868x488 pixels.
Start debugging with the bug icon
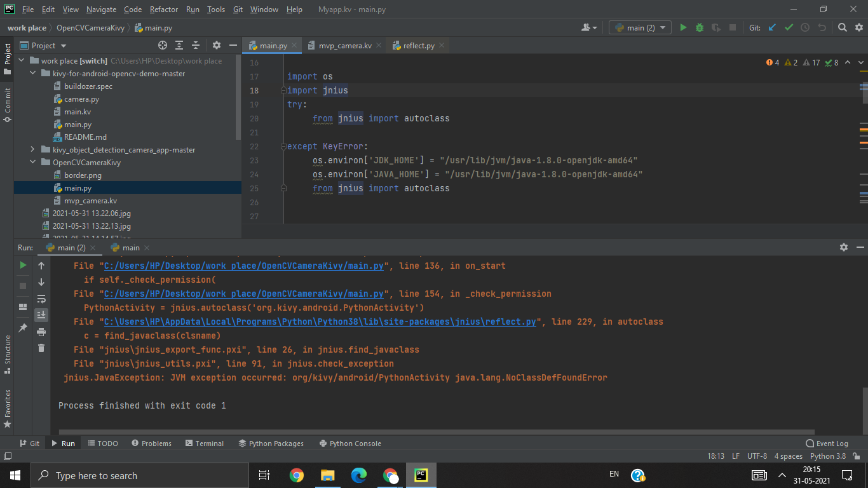699,27
